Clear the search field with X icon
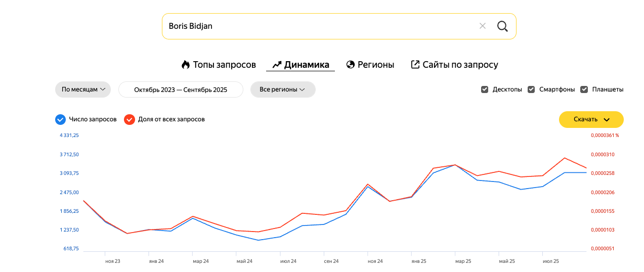The width and height of the screenshot is (644, 272). pyautogui.click(x=483, y=26)
